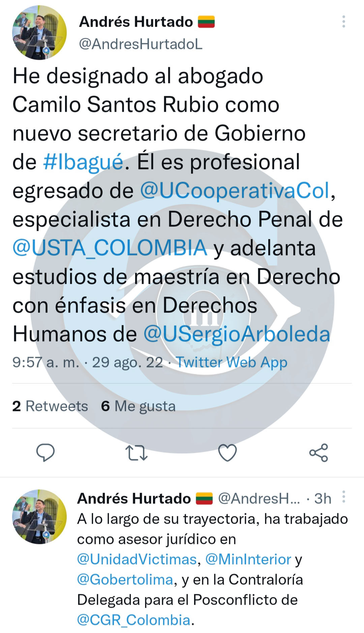
Task: Open @USergioArboleda mention link
Action: click(x=237, y=334)
